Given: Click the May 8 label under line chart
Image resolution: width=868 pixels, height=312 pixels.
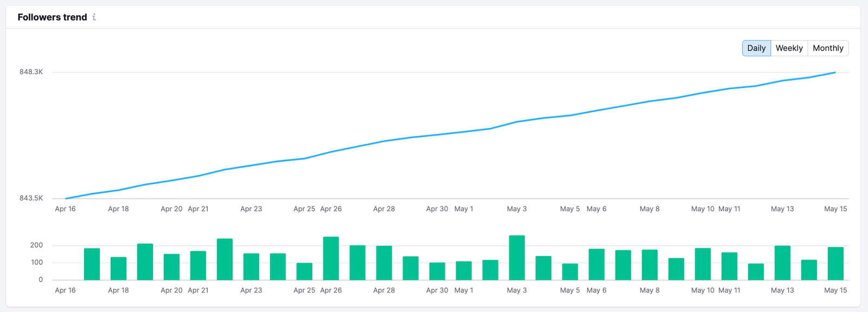Looking at the screenshot, I should pyautogui.click(x=649, y=209).
